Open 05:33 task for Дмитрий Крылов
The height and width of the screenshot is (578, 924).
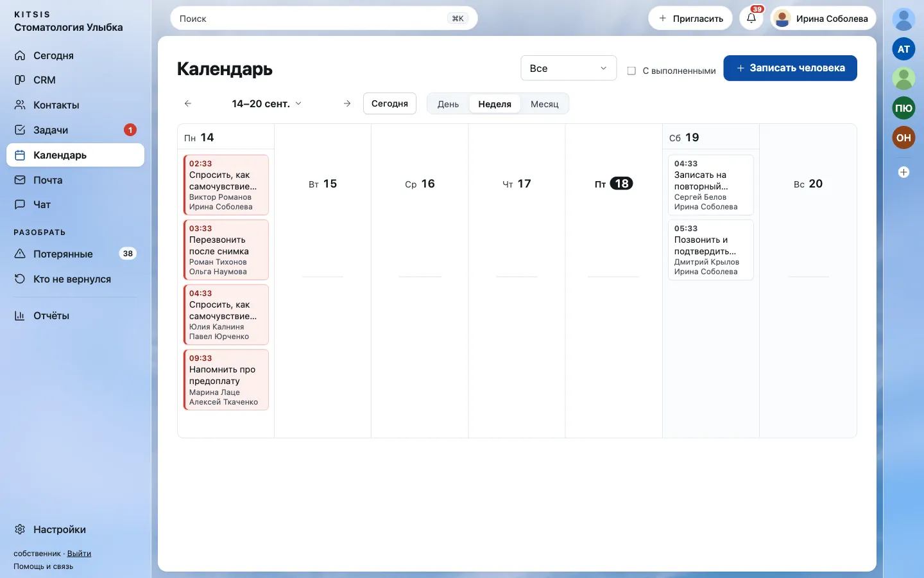coord(711,250)
